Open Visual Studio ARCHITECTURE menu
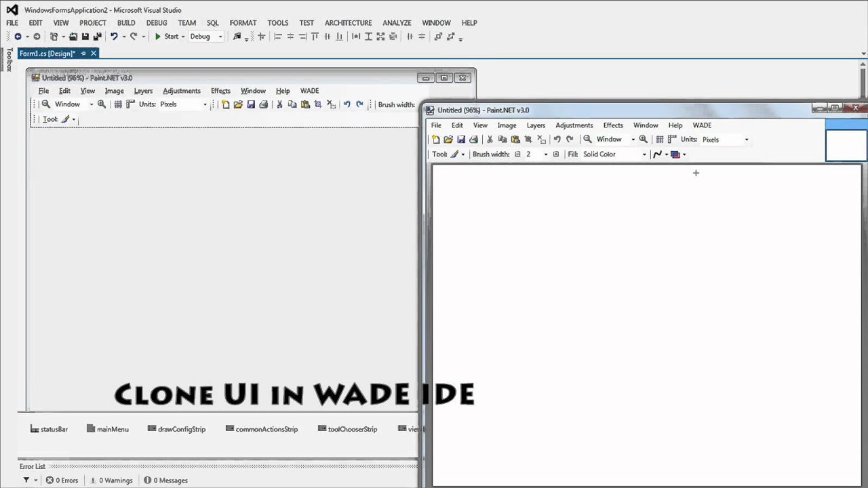This screenshot has height=488, width=868. click(348, 23)
